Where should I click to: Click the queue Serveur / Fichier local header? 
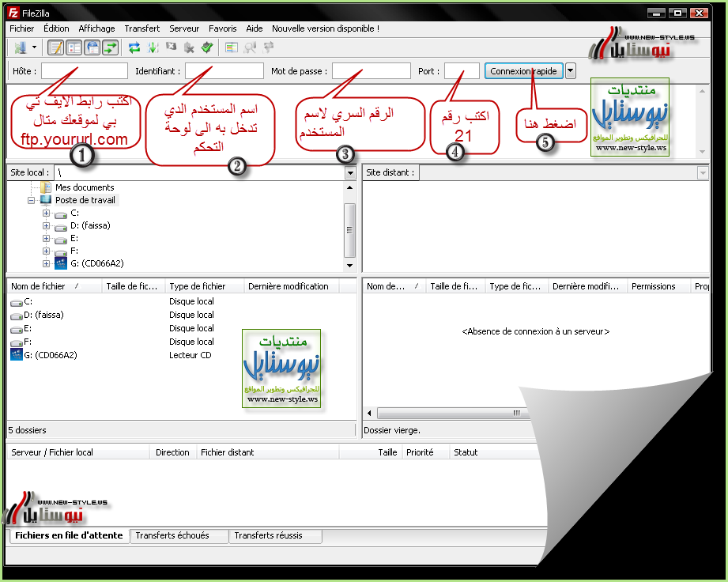78,452
